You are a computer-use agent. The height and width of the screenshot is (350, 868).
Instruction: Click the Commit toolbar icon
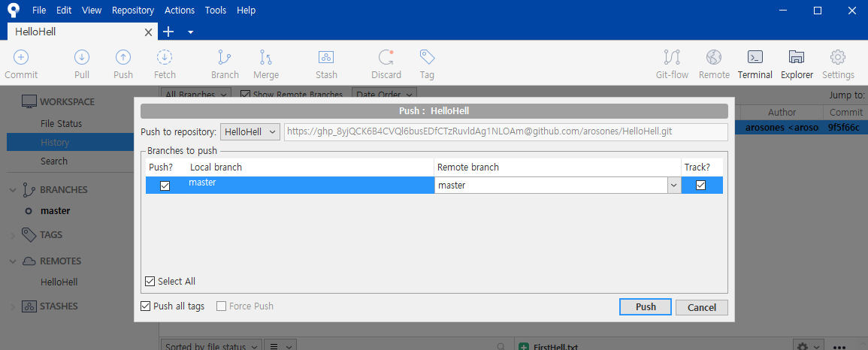pyautogui.click(x=21, y=57)
